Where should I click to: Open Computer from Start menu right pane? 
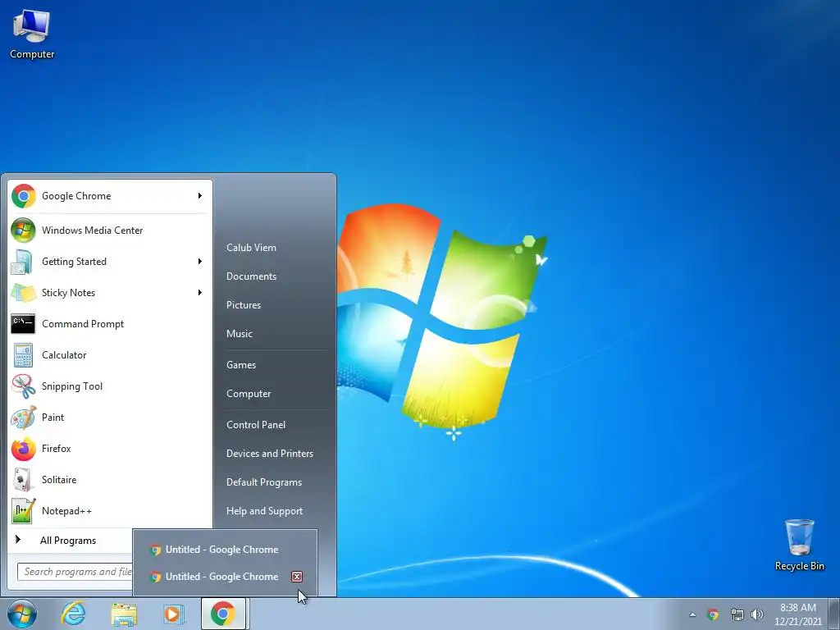pyautogui.click(x=249, y=394)
